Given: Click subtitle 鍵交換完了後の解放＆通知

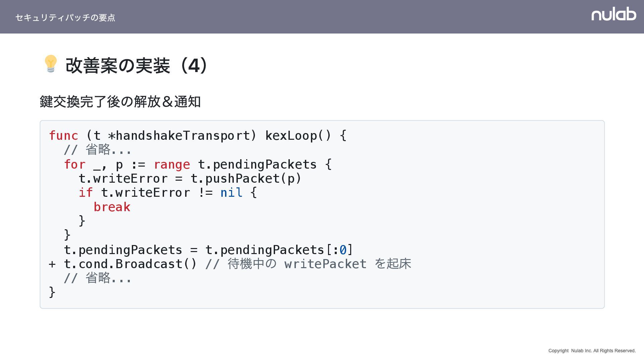Looking at the screenshot, I should tap(120, 102).
